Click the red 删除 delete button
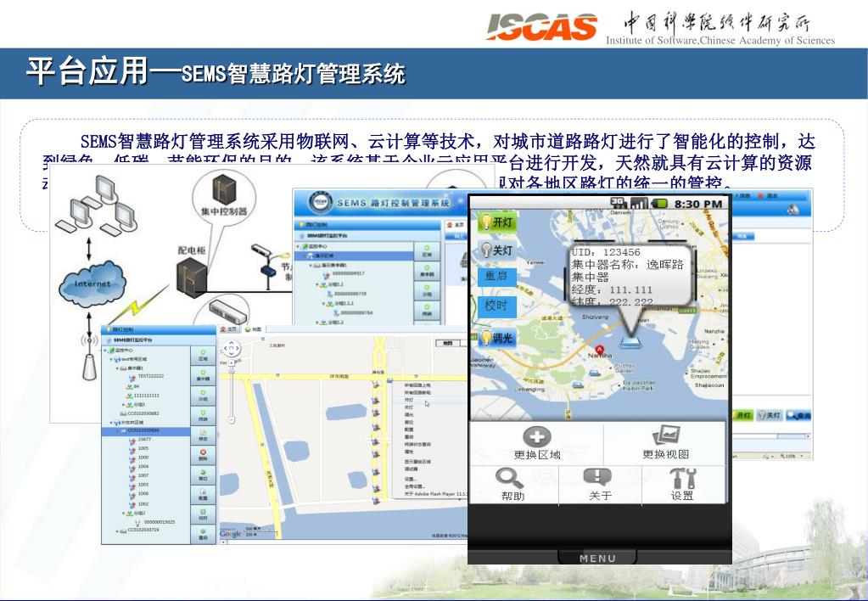Image resolution: width=868 pixels, height=601 pixels. click(x=203, y=455)
